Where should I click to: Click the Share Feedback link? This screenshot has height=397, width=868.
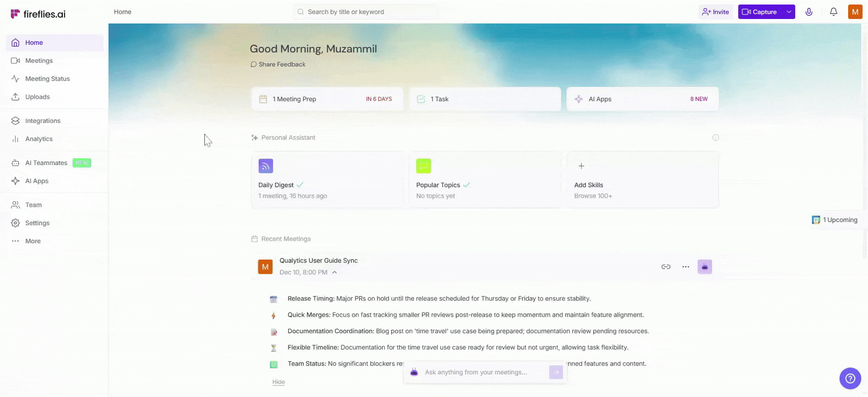pos(278,64)
